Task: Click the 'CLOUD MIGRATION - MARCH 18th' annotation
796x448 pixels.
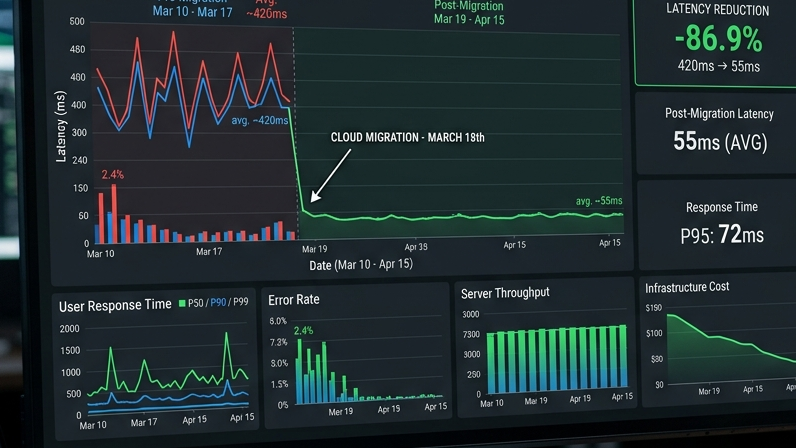Action: [407, 138]
